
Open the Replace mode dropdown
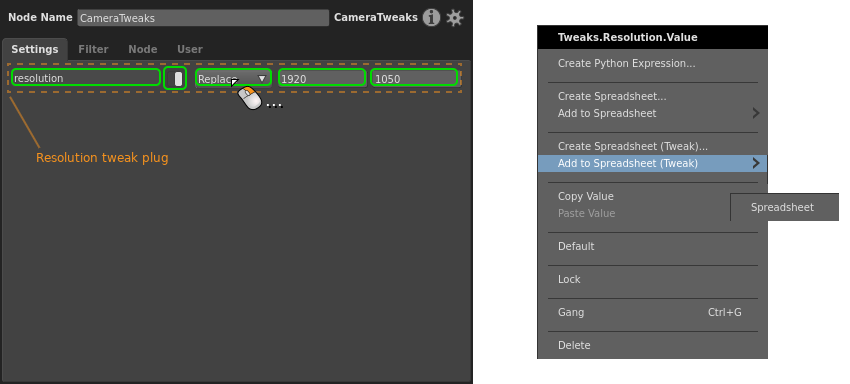(x=233, y=78)
